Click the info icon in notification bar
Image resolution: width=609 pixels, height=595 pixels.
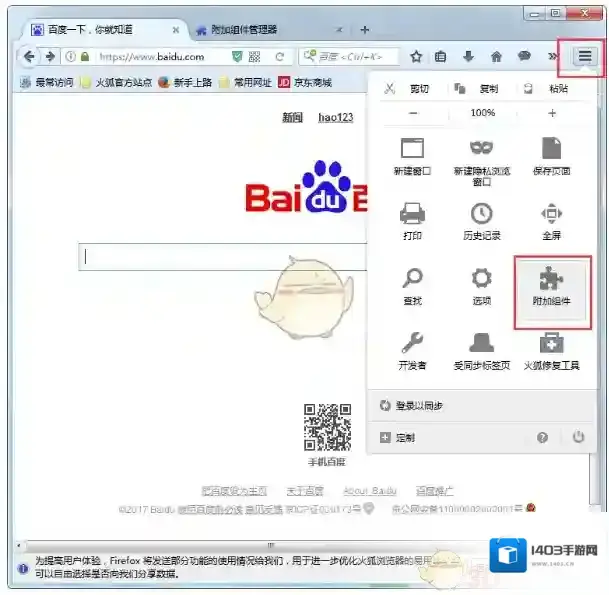(23, 568)
